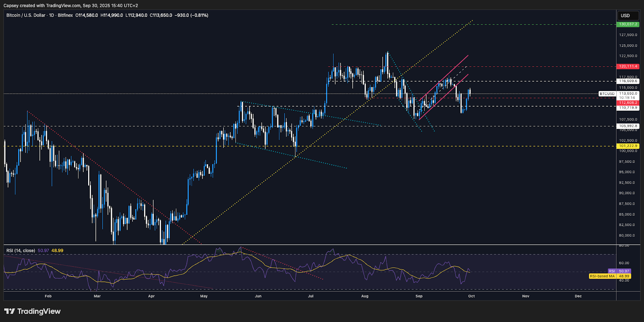Image resolution: width=644 pixels, height=322 pixels.
Task: Click the red 112,608.2 price label
Action: 627,103
